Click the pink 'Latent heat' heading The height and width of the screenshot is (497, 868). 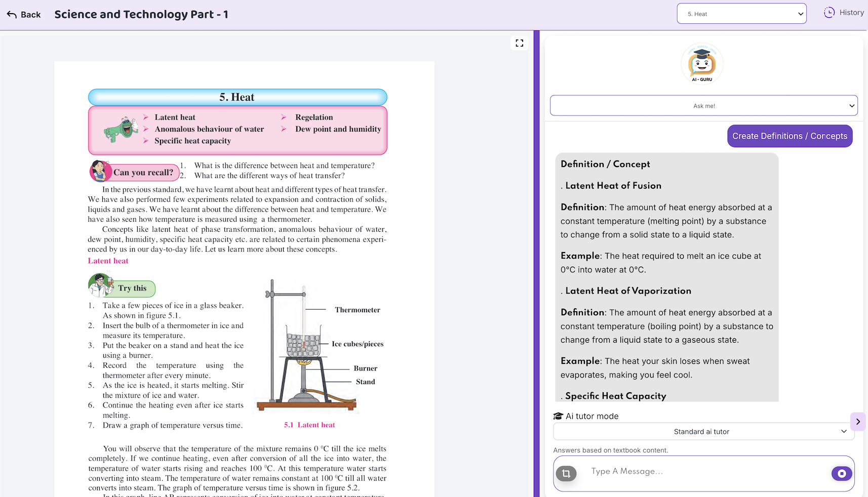coord(108,261)
